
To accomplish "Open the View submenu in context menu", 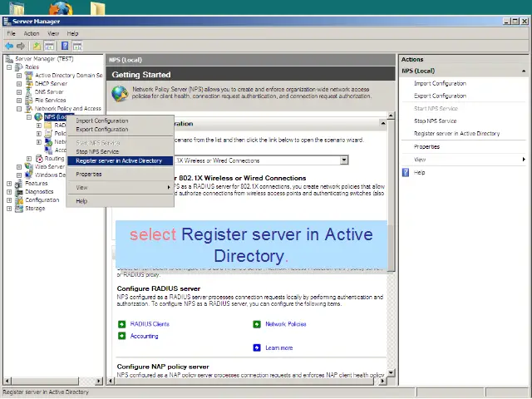I will click(121, 187).
